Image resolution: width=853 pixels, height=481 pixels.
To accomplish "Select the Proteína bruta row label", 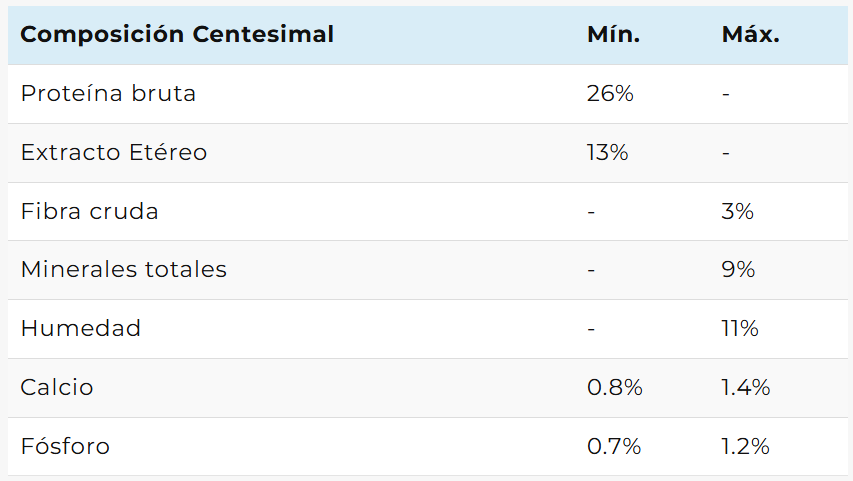I will [108, 94].
